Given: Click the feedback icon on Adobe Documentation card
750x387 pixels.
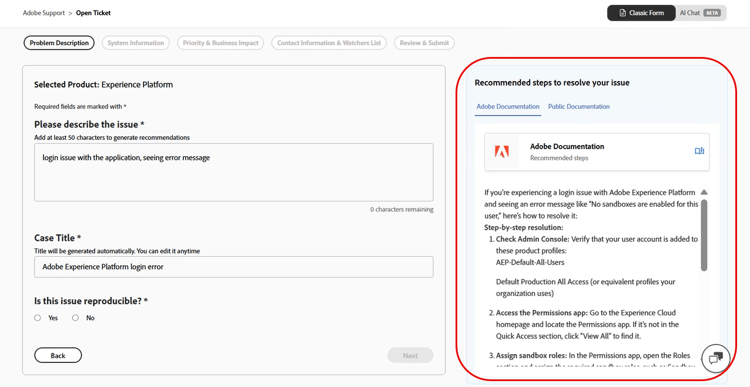Looking at the screenshot, I should click(699, 151).
